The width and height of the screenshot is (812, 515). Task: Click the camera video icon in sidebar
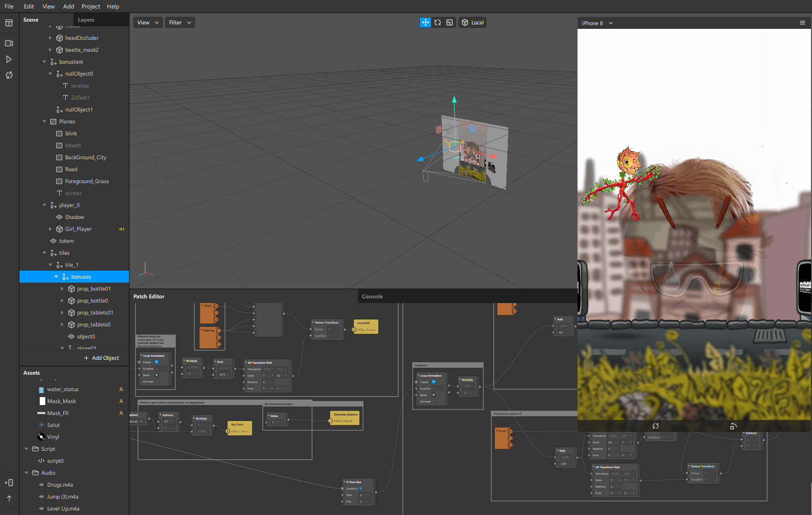(9, 43)
